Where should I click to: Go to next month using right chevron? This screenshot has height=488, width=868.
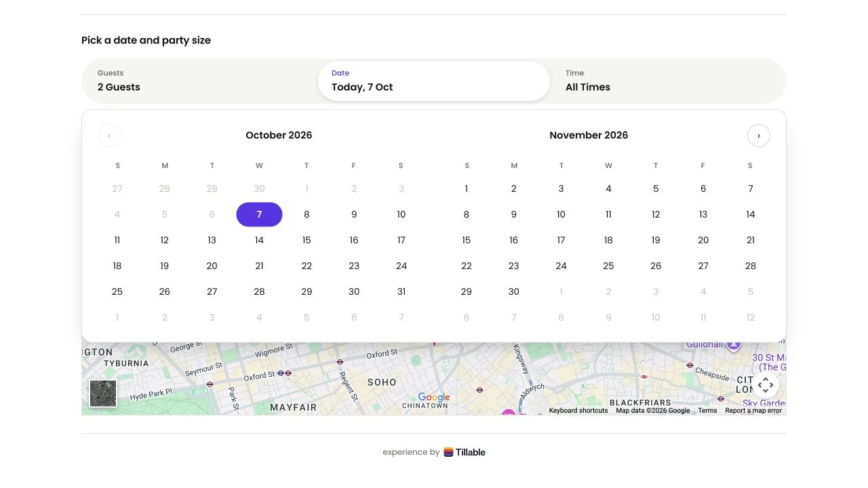point(759,136)
